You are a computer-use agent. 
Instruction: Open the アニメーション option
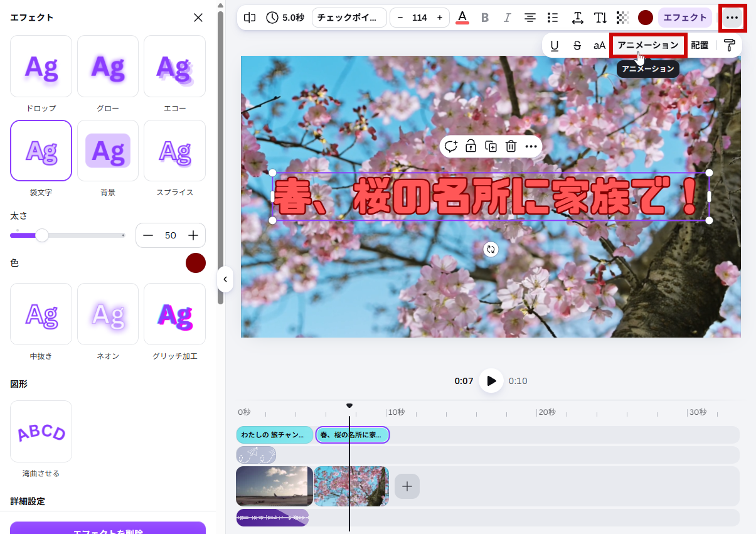pos(648,45)
